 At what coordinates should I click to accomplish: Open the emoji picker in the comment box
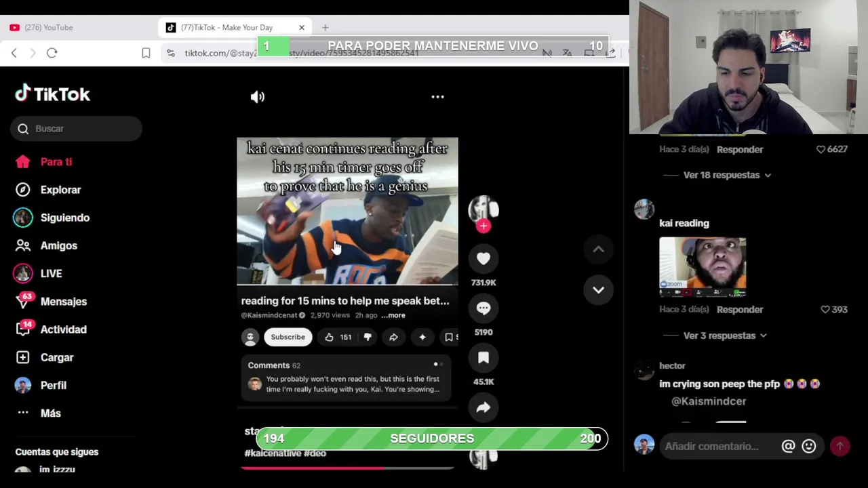coord(809,446)
